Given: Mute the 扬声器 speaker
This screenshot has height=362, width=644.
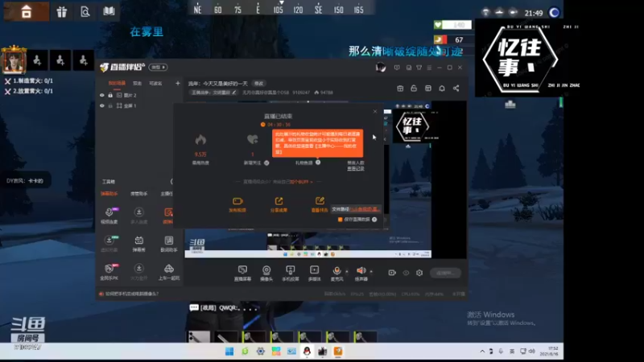Looking at the screenshot, I should click(361, 273).
